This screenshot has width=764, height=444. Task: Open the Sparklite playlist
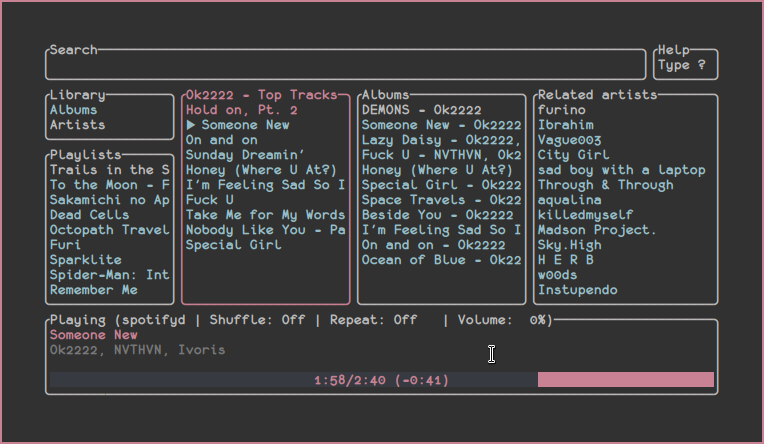click(86, 260)
